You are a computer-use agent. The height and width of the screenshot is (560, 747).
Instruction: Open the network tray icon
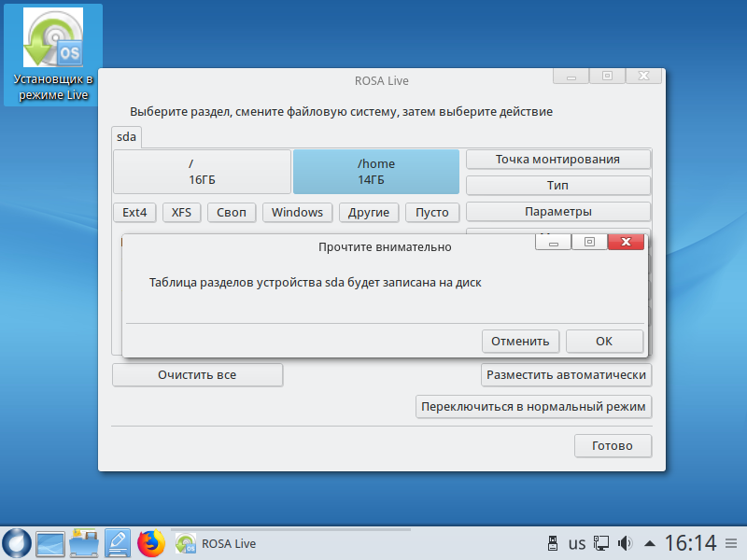(x=602, y=543)
